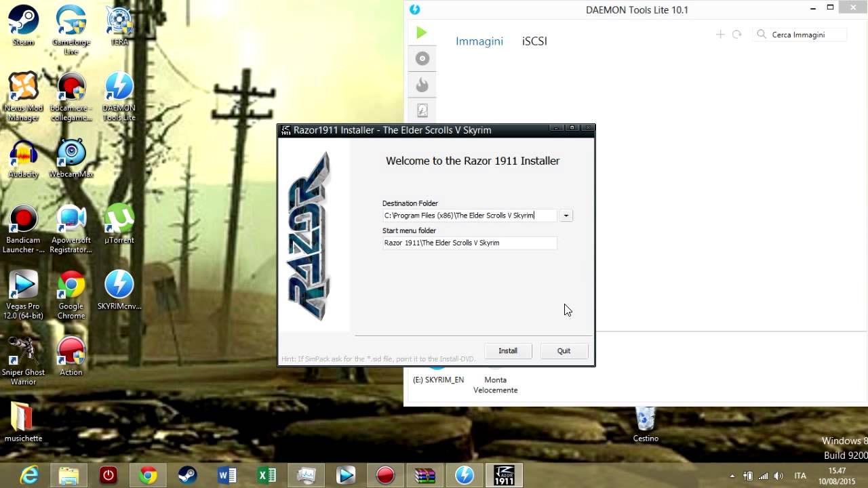
Task: Open the Destination Folder dropdown arrow
Action: [566, 216]
